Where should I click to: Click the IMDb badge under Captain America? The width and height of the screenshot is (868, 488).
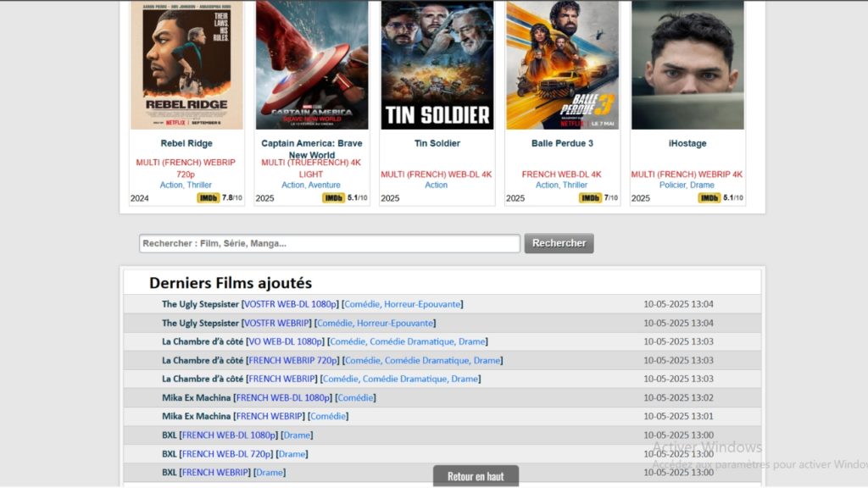tap(333, 198)
